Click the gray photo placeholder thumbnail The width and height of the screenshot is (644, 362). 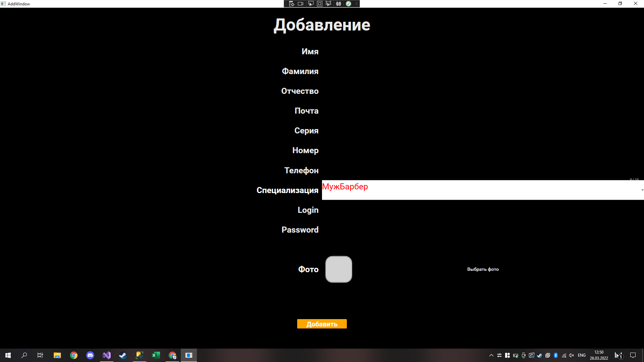[x=338, y=269]
